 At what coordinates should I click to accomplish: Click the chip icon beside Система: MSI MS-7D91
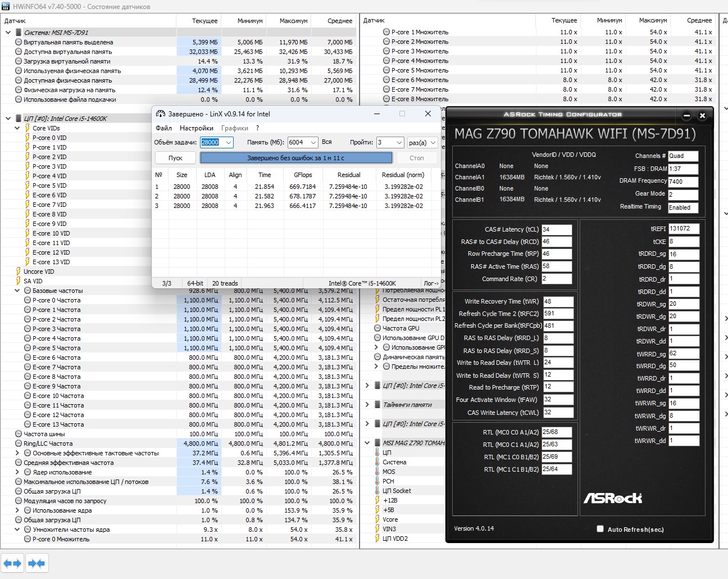coord(19,33)
